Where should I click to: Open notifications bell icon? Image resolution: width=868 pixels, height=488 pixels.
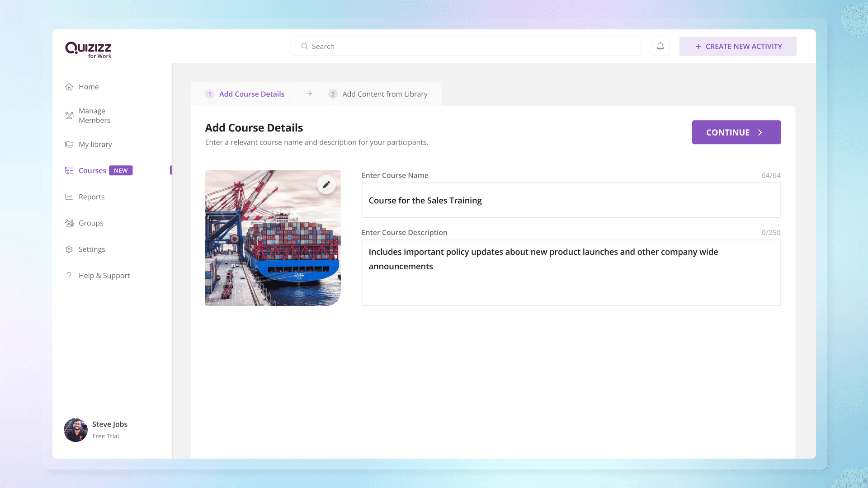[x=660, y=46]
